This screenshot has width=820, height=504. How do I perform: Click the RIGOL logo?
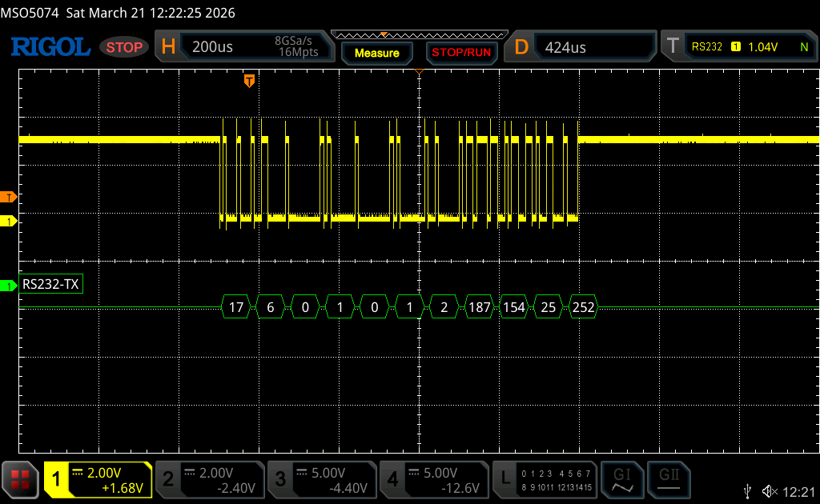tap(50, 47)
